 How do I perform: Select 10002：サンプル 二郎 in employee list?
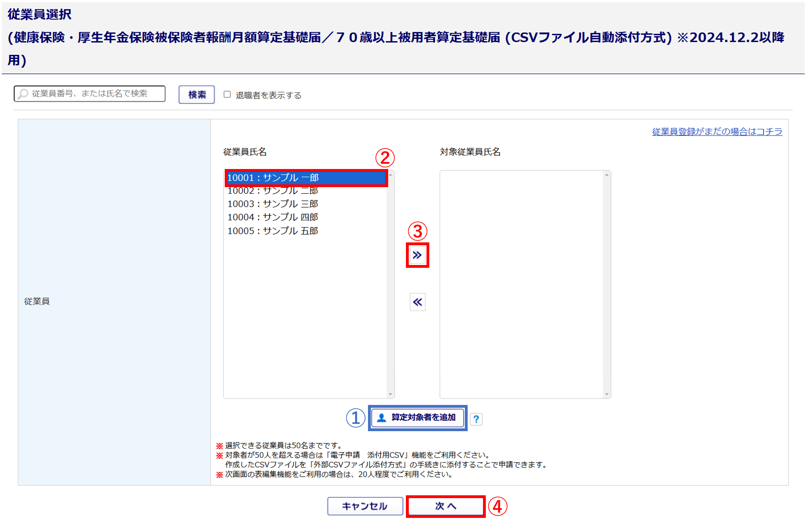[273, 192]
